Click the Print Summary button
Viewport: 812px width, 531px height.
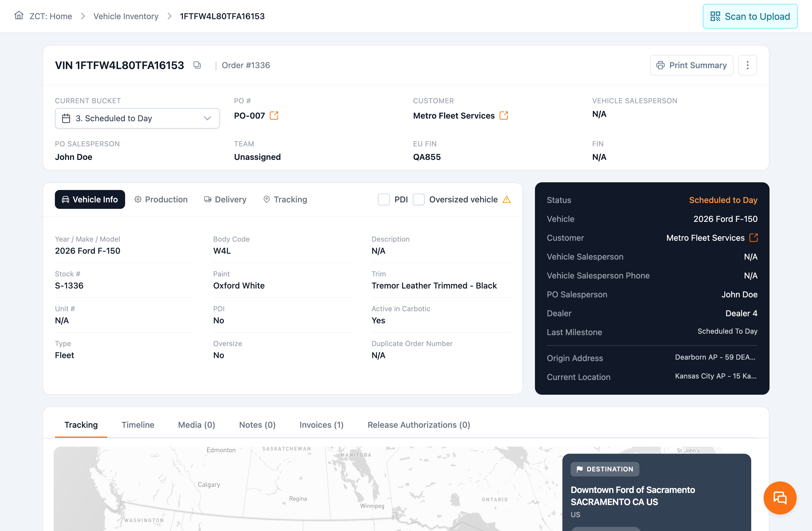pos(691,65)
